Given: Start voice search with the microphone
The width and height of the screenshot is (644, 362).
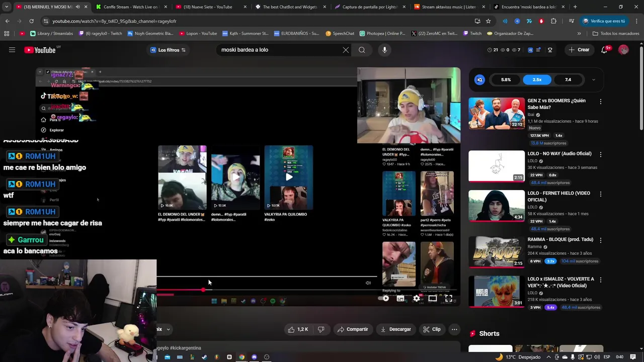Looking at the screenshot, I should click(384, 50).
